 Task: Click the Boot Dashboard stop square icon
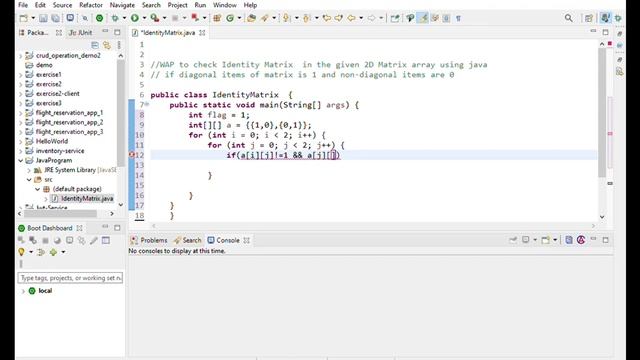pyautogui.click(x=45, y=240)
